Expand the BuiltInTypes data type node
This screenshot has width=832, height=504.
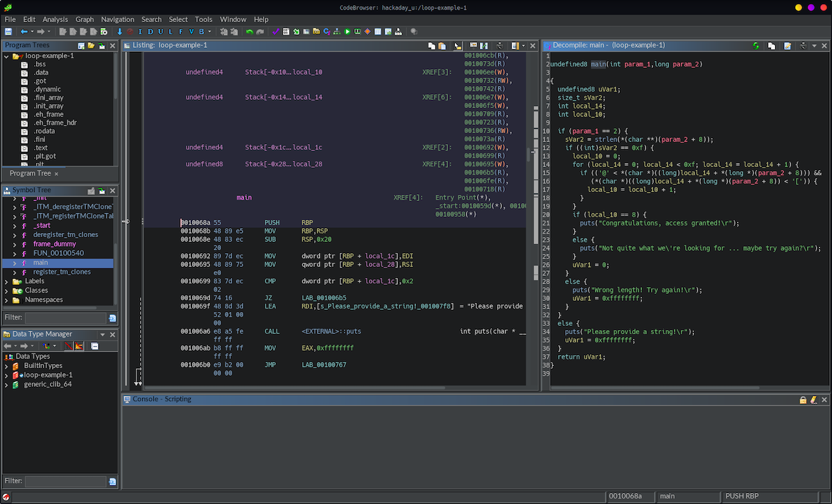click(7, 365)
